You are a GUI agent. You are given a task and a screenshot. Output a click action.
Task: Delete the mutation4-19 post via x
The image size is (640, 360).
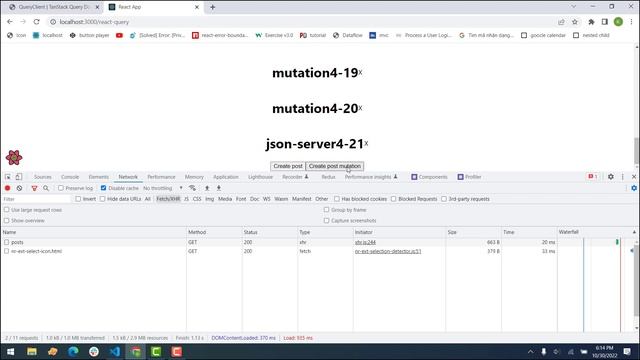pyautogui.click(x=360, y=73)
